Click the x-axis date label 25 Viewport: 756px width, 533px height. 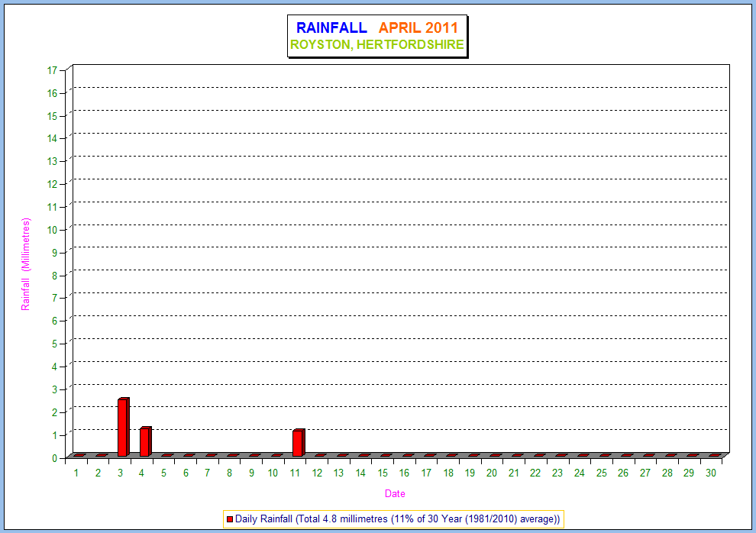click(x=601, y=473)
